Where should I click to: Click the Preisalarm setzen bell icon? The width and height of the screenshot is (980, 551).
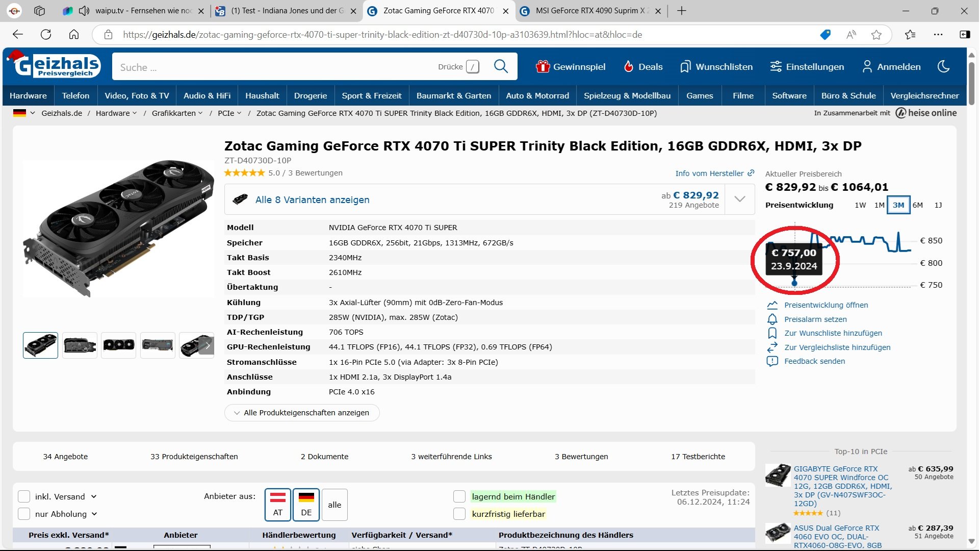[x=772, y=319]
